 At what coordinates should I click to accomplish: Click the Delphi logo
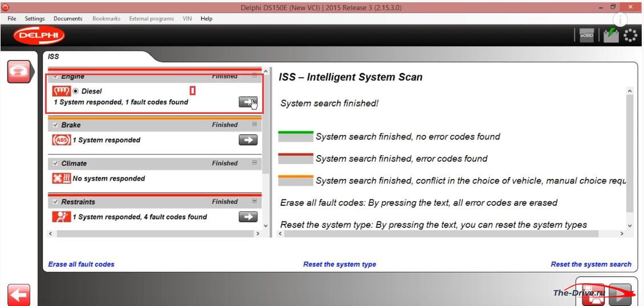[x=39, y=36]
